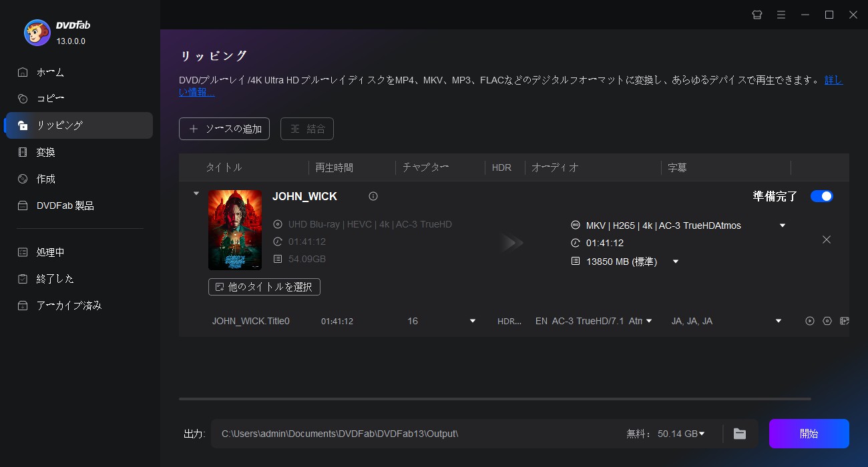The width and height of the screenshot is (868, 467).
Task: Open the hamburger menu in title bar
Action: [x=781, y=15]
